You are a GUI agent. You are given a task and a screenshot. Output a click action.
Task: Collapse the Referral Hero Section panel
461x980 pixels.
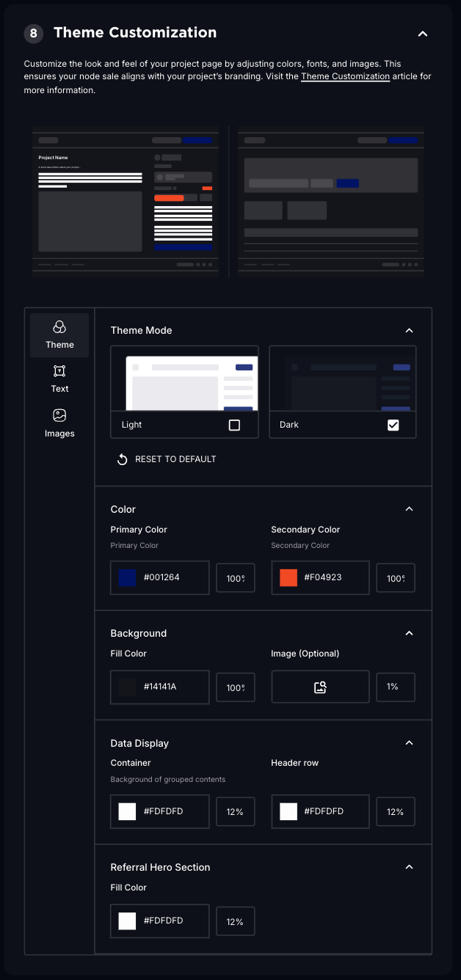pos(410,867)
